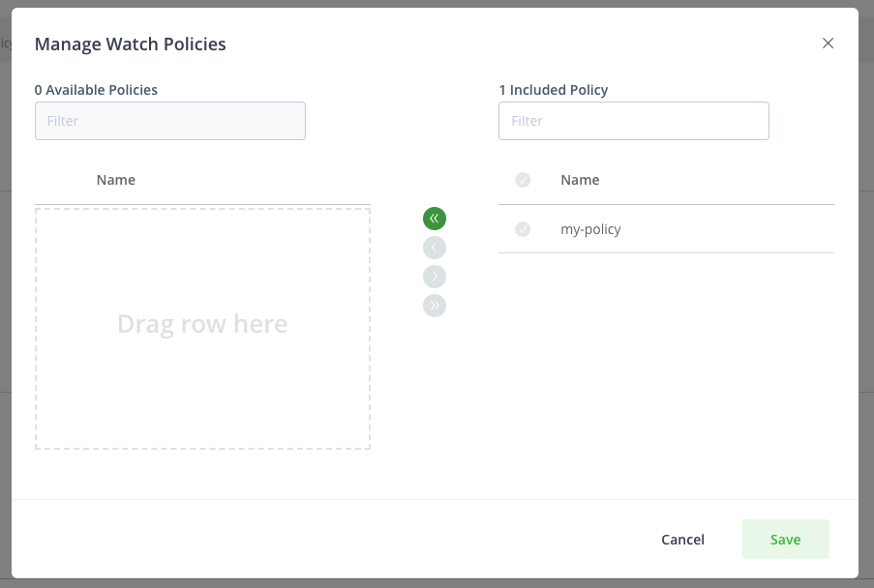This screenshot has height=588, width=874.
Task: Toggle the select-all checkbox in Included header
Action: coord(523,180)
